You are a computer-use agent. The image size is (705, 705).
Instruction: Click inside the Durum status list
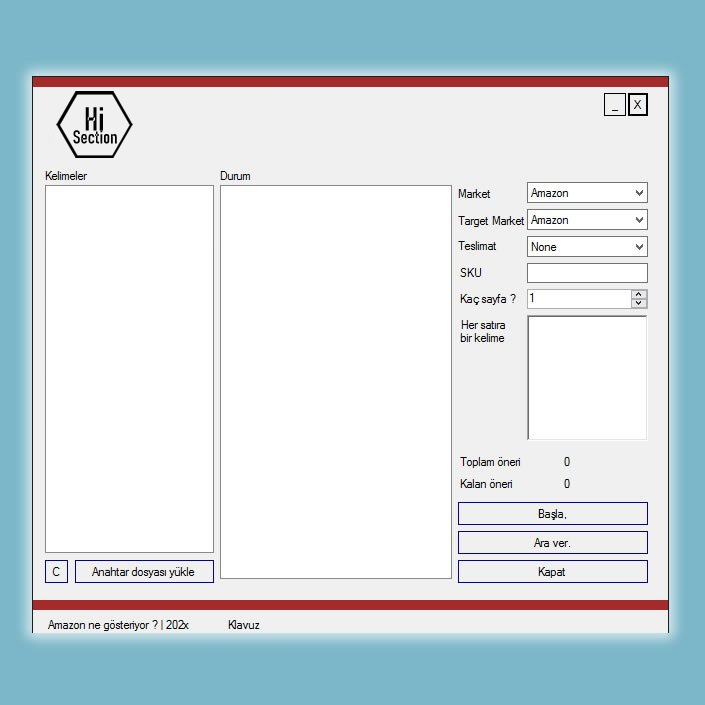[335, 381]
